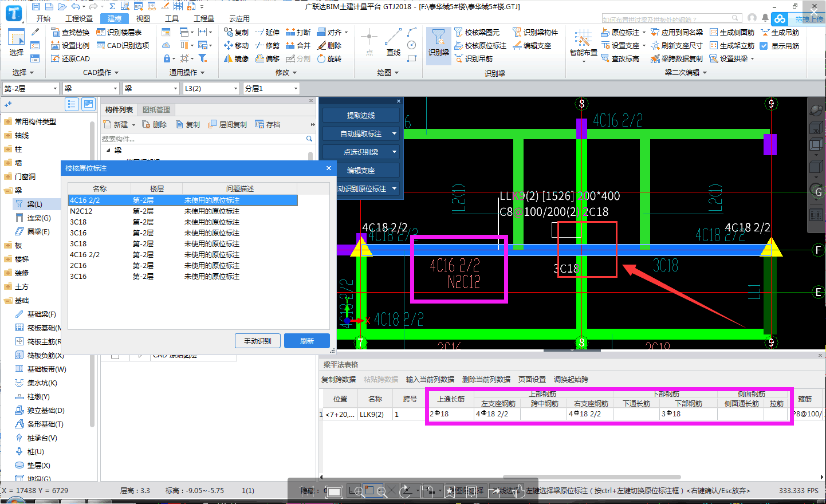
Task: Click 校核梁图元 check tool
Action: coord(477,32)
